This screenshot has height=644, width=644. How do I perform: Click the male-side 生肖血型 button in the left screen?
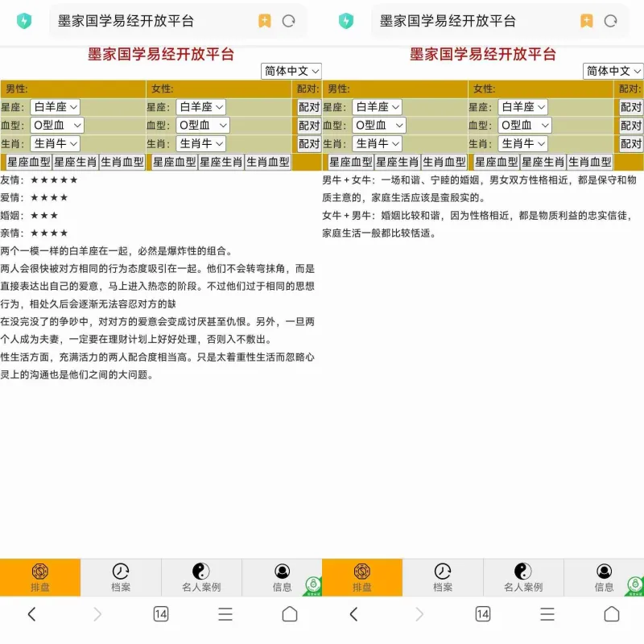(x=122, y=162)
